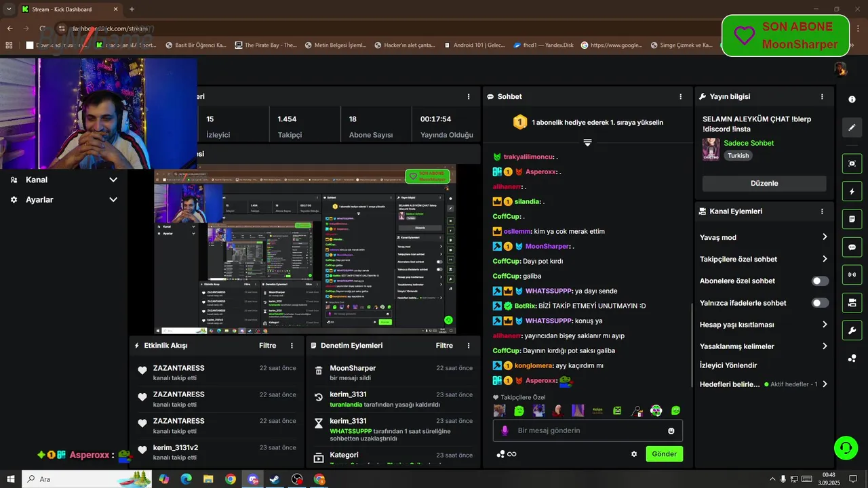Image resolution: width=868 pixels, height=488 pixels.
Task: Open Hesap yaşı kısıtlaması options arrow
Action: click(x=825, y=325)
